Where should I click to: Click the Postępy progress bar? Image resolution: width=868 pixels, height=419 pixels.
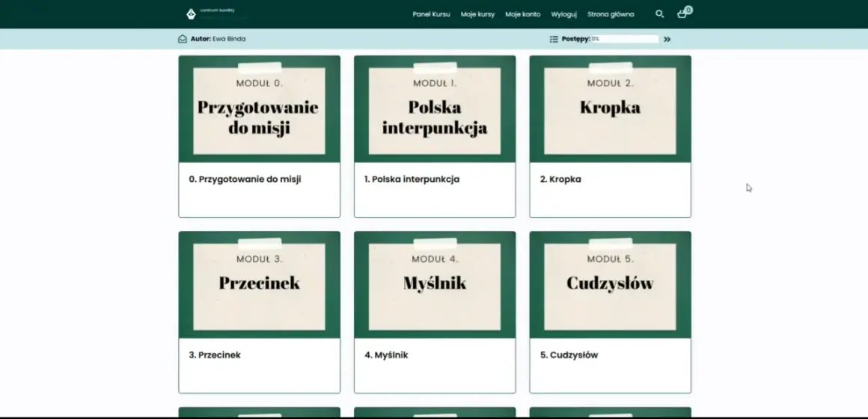pos(624,40)
